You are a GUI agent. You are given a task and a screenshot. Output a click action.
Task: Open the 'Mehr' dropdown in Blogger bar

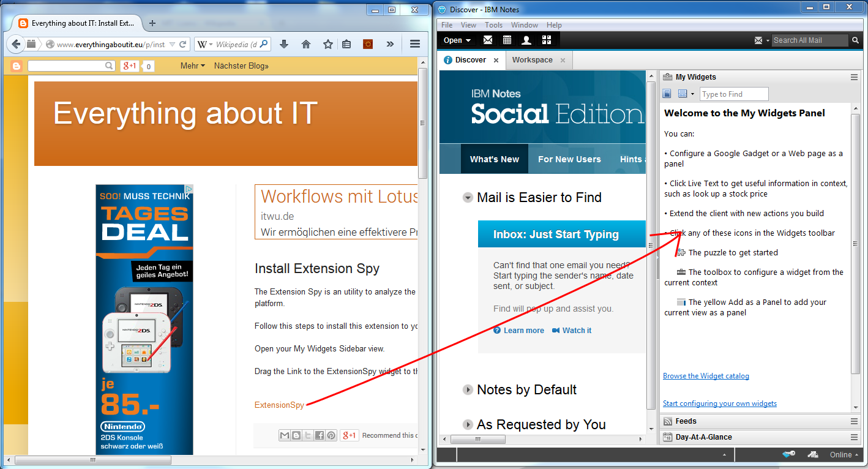(193, 66)
